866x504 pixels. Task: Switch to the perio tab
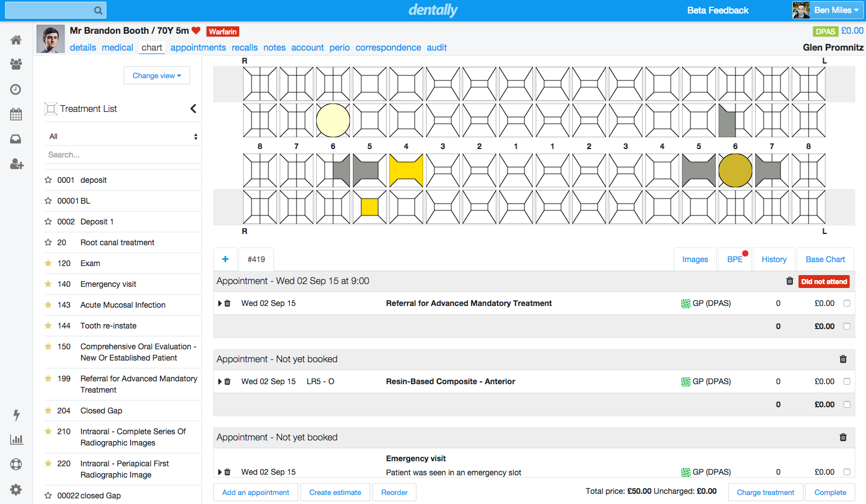coord(339,48)
